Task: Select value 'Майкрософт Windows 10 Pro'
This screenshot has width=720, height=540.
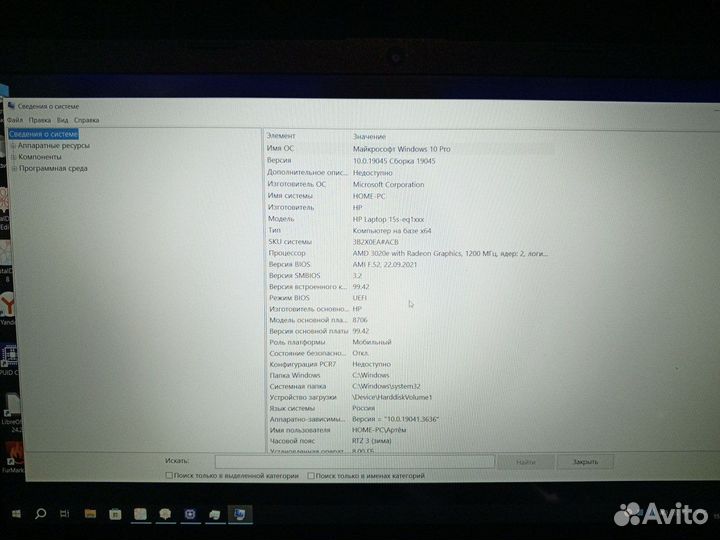Action: (x=401, y=149)
